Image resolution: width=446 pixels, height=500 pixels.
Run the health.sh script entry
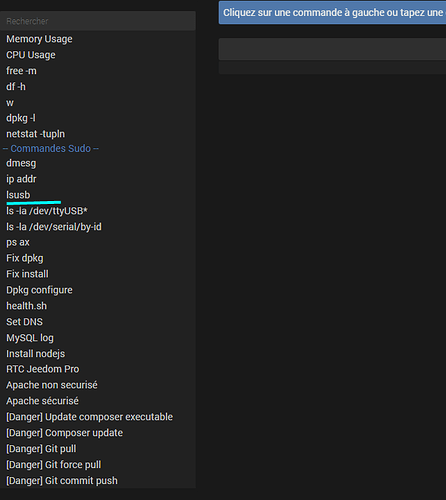[x=26, y=306]
